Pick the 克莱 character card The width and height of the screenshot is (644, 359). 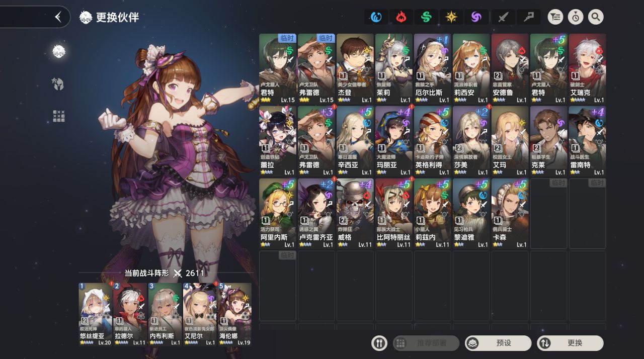point(549,141)
